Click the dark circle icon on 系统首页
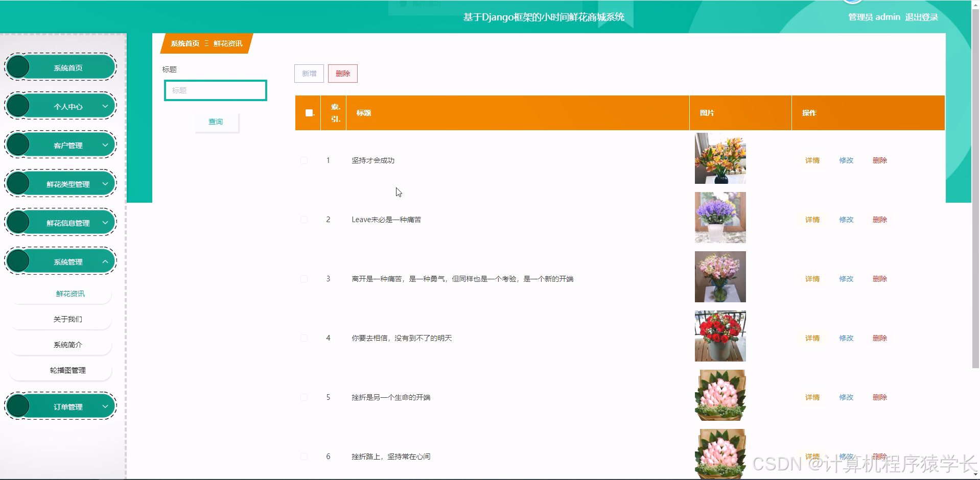Screen dimensions: 980x480 [18, 67]
